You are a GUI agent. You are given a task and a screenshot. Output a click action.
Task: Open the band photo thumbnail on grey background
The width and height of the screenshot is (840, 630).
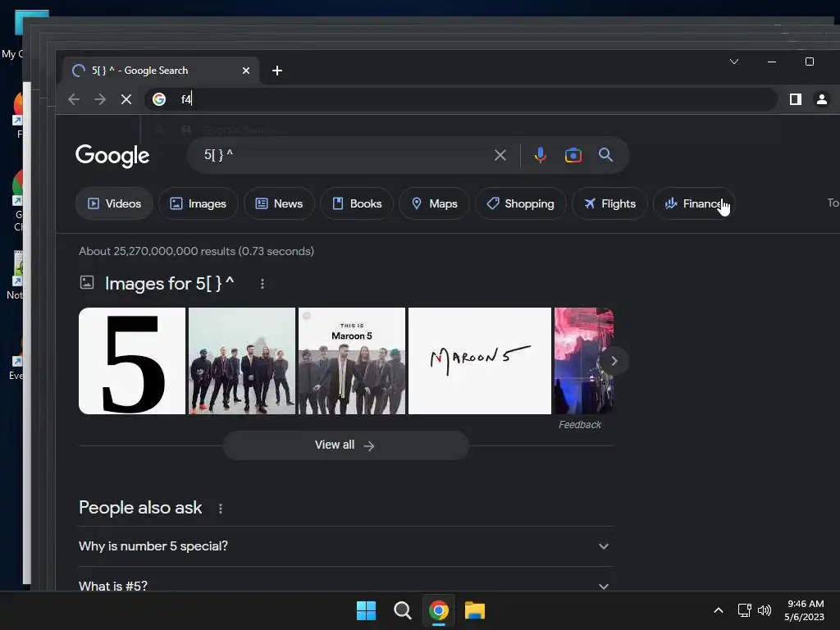click(x=242, y=361)
